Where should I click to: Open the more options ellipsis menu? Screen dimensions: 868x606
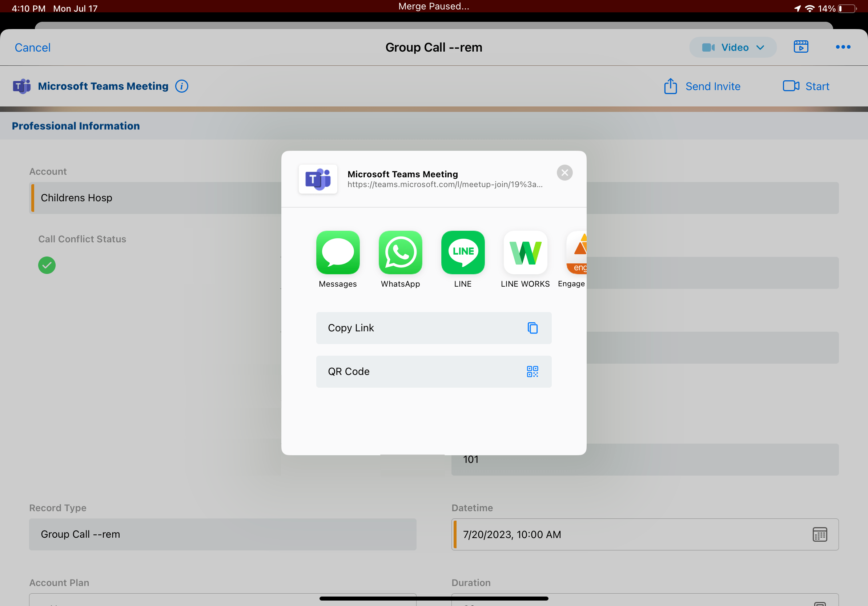pos(843,47)
